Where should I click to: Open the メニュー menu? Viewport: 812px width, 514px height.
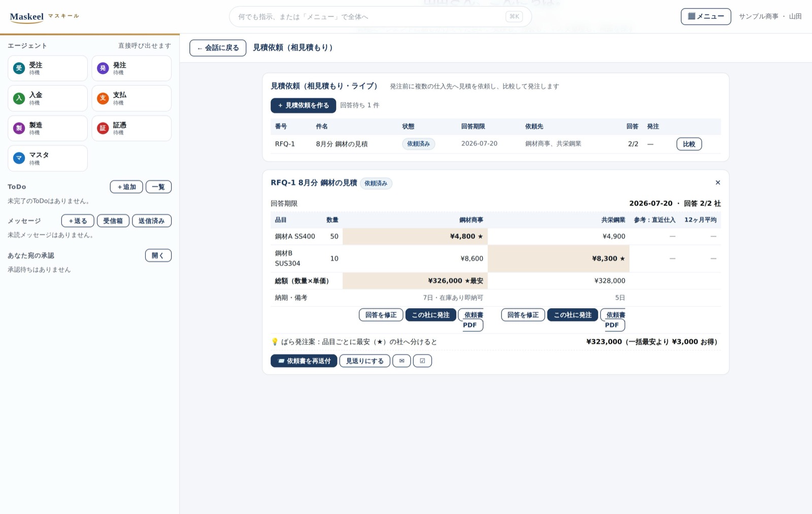705,16
